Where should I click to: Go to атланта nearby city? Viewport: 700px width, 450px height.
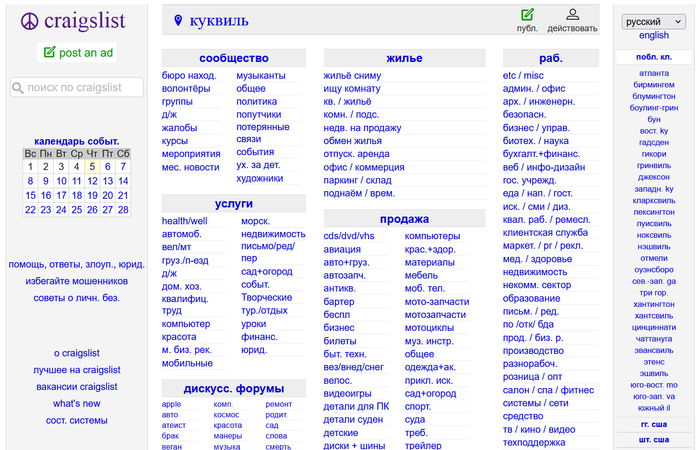coord(654,73)
